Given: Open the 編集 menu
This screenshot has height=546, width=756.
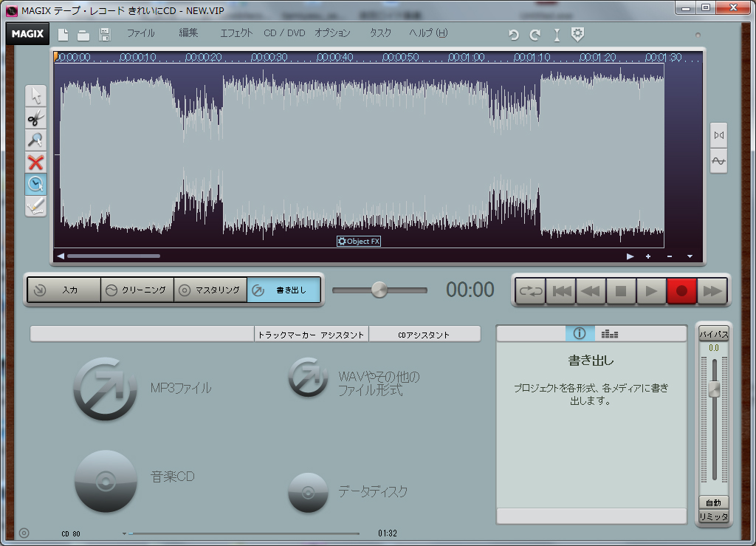Looking at the screenshot, I should 188,33.
